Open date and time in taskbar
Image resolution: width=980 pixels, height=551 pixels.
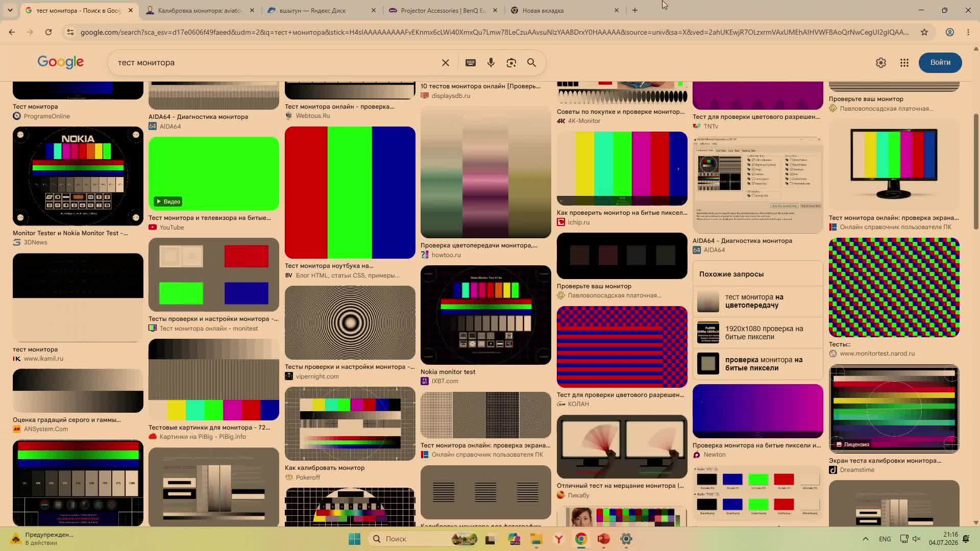tap(943, 539)
